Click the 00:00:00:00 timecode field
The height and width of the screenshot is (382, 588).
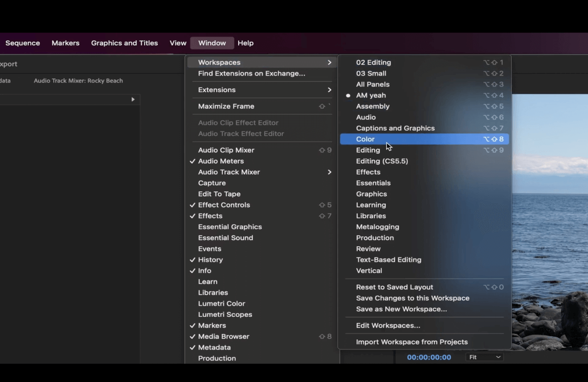point(429,357)
